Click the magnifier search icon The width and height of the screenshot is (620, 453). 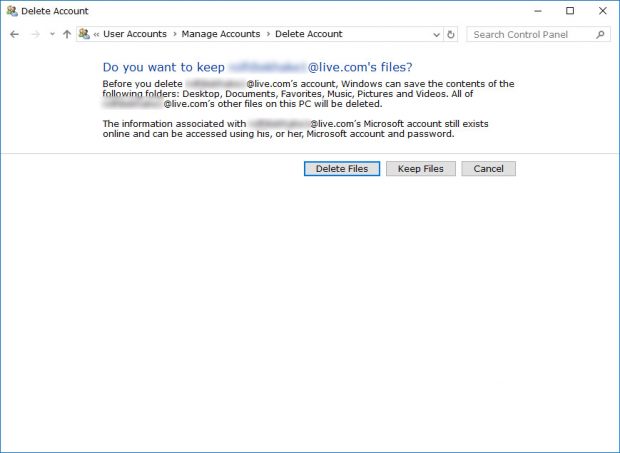(x=600, y=34)
